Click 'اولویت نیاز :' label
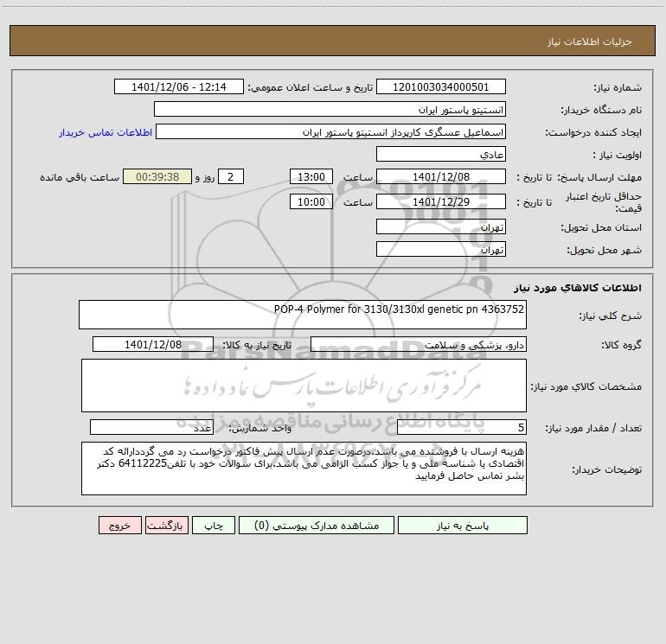 point(618,156)
